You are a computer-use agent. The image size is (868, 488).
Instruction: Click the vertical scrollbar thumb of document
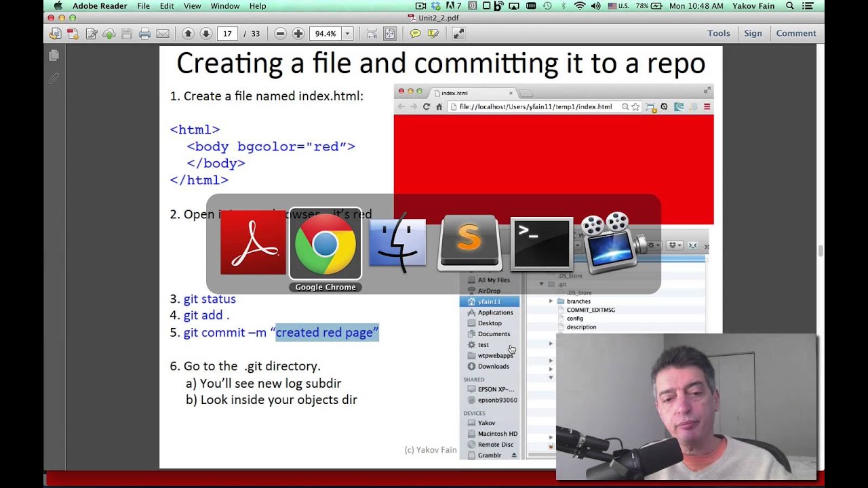[x=821, y=251]
